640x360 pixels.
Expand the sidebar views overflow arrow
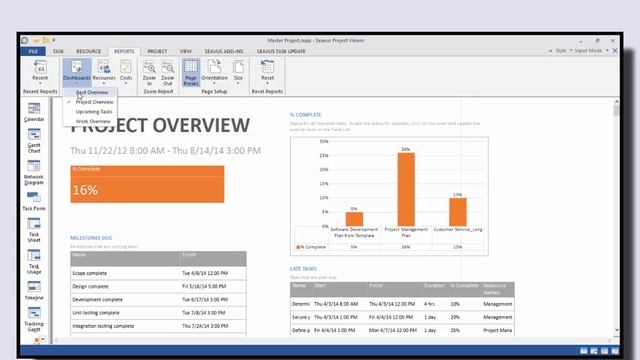42,339
